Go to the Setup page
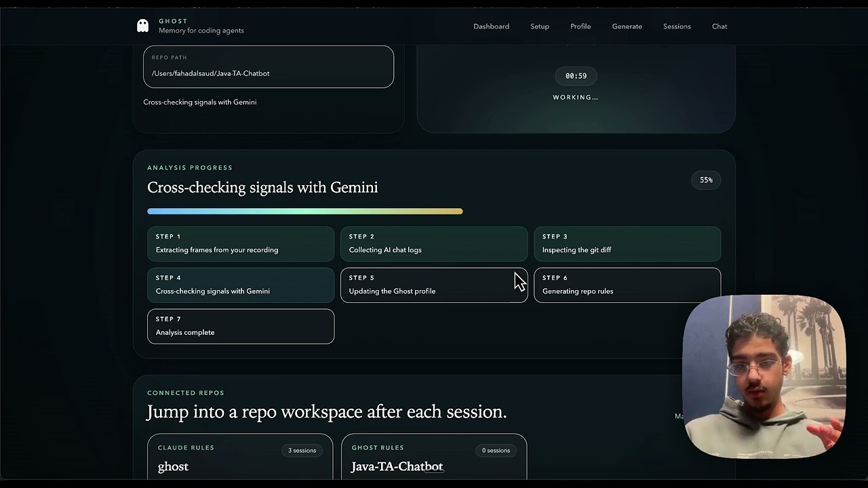868x488 pixels. 540,26
